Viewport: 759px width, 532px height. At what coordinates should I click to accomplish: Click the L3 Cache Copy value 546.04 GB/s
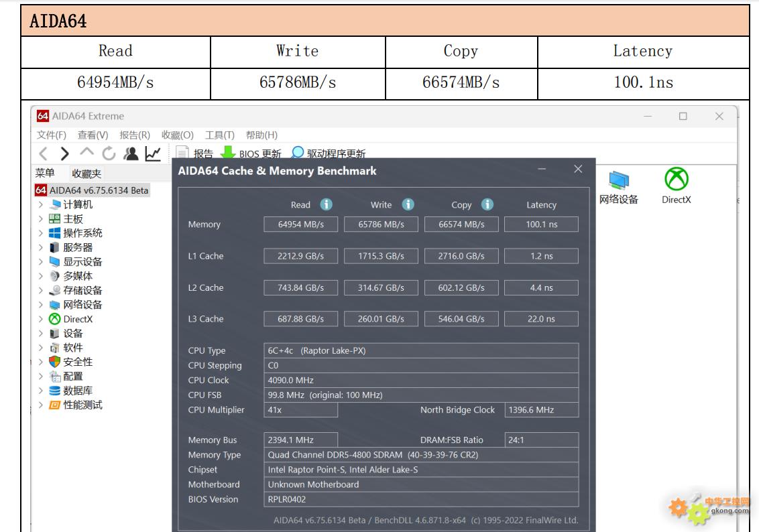[x=461, y=319]
